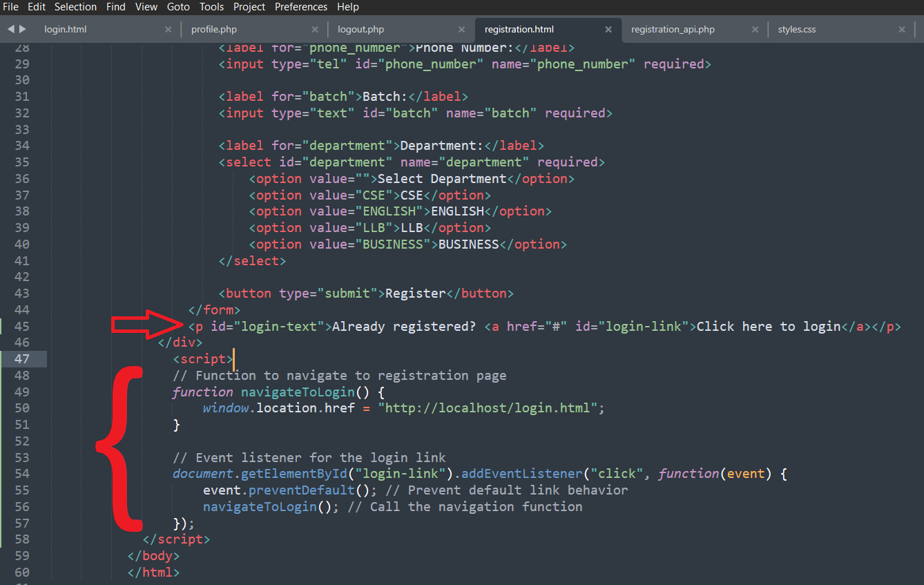Screen dimensions: 924x585
Task: Open the Tools menu
Action: coord(211,7)
